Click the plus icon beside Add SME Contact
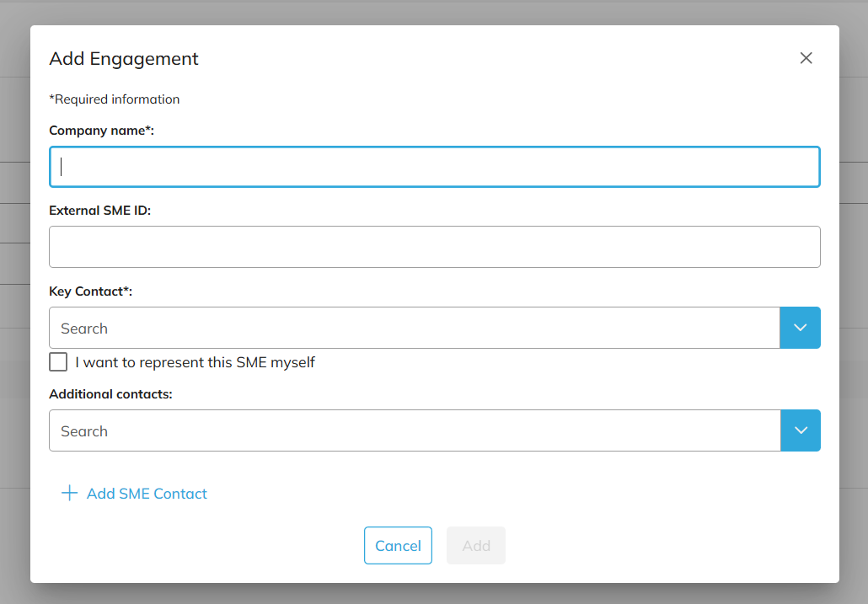The height and width of the screenshot is (604, 868). 69,494
